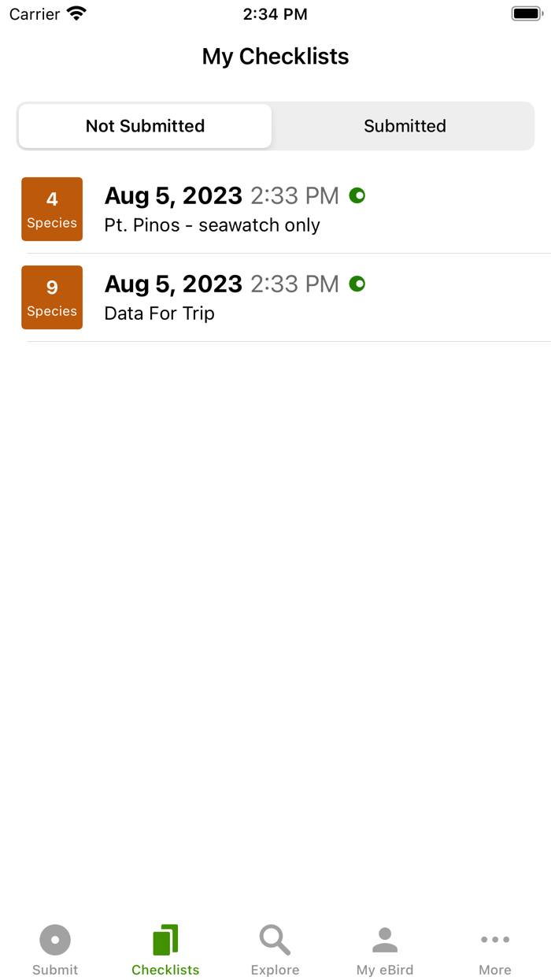Tap the 9 Species count badge
The height and width of the screenshot is (980, 551).
pyautogui.click(x=52, y=297)
